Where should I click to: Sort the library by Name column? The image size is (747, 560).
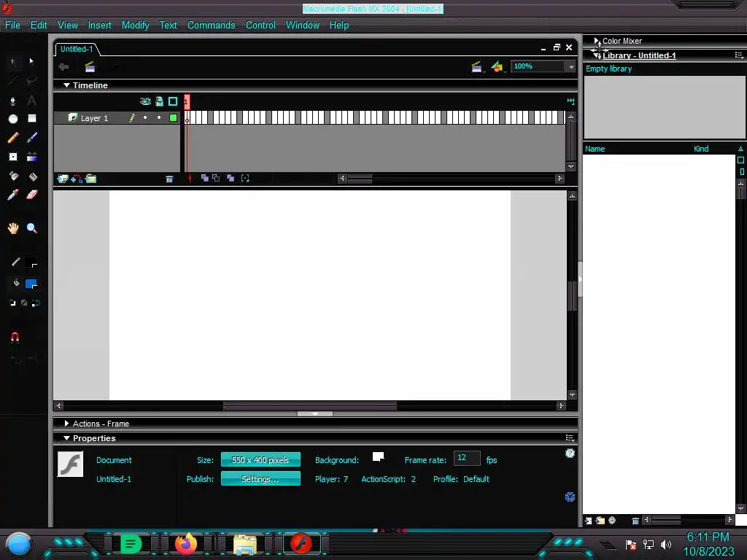[x=595, y=149]
